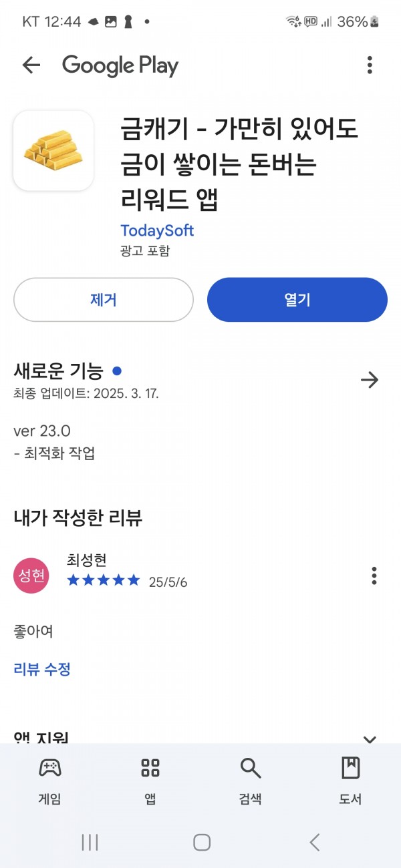Open the TodaySoft developer page
Viewport: 401px width, 868px height.
tap(157, 230)
